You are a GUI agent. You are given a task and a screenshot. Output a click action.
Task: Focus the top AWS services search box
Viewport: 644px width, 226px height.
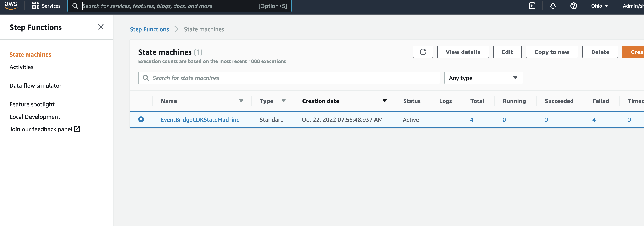[179, 6]
